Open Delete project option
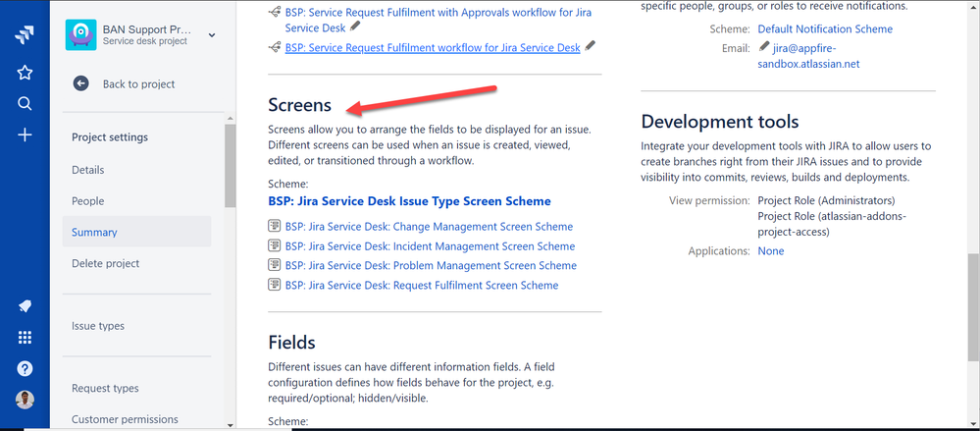Viewport: 980px width, 431px height. (105, 263)
